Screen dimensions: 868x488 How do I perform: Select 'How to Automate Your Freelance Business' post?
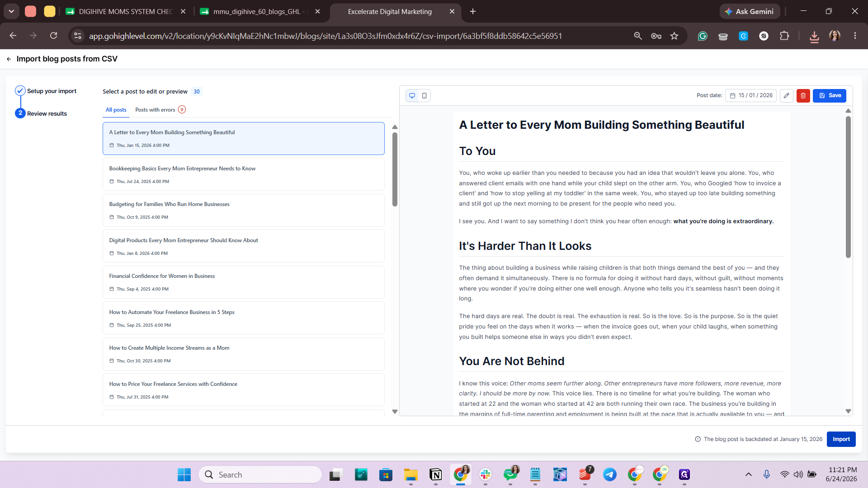[x=244, y=318]
